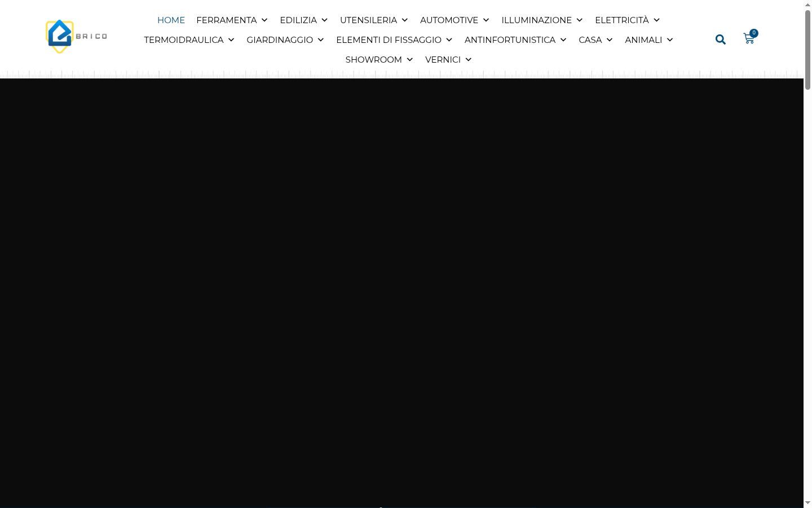Click the scrollbar down arrow

807,503
